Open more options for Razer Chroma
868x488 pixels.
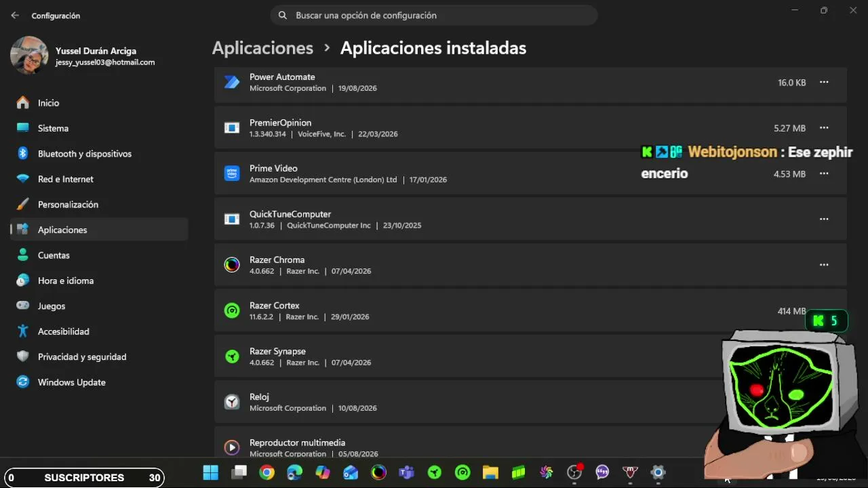824,265
